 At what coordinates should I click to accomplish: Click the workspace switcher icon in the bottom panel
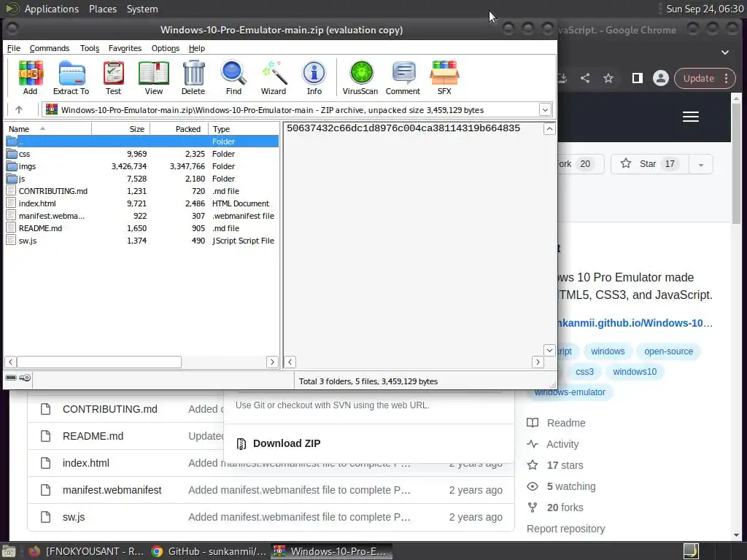pyautogui.click(x=692, y=551)
